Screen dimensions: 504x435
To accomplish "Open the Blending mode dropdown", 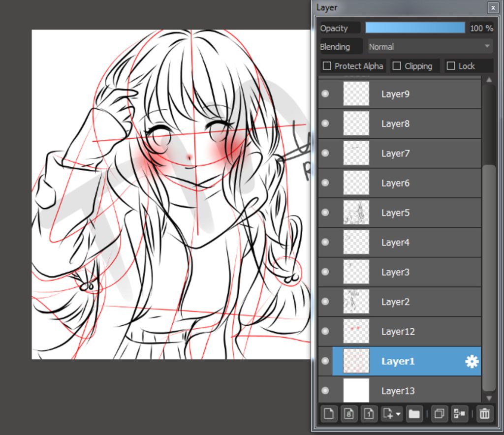I will pyautogui.click(x=430, y=47).
